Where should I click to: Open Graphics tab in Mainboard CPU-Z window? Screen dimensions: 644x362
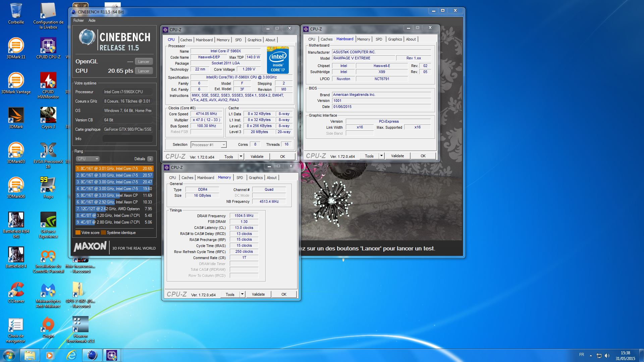coord(395,39)
